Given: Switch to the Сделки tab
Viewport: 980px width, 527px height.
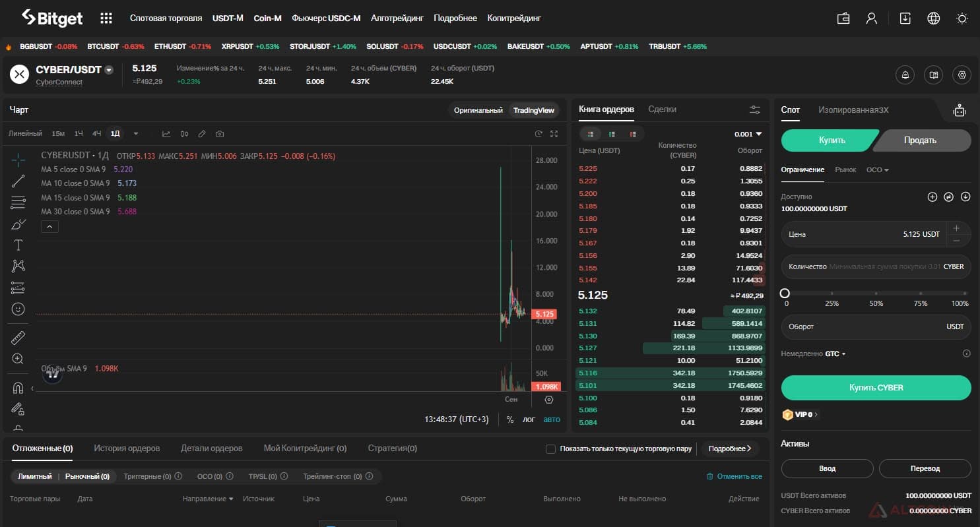Looking at the screenshot, I should pyautogui.click(x=662, y=109).
